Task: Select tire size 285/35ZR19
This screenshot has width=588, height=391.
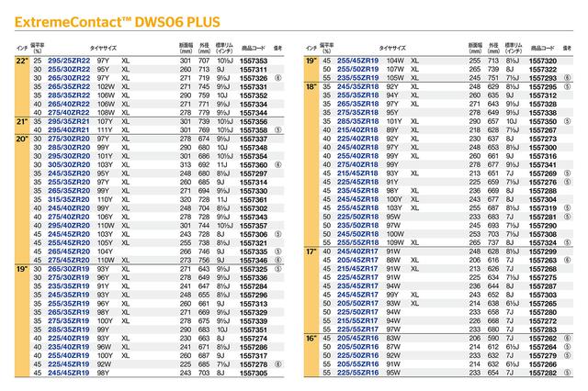Action: click(x=69, y=330)
